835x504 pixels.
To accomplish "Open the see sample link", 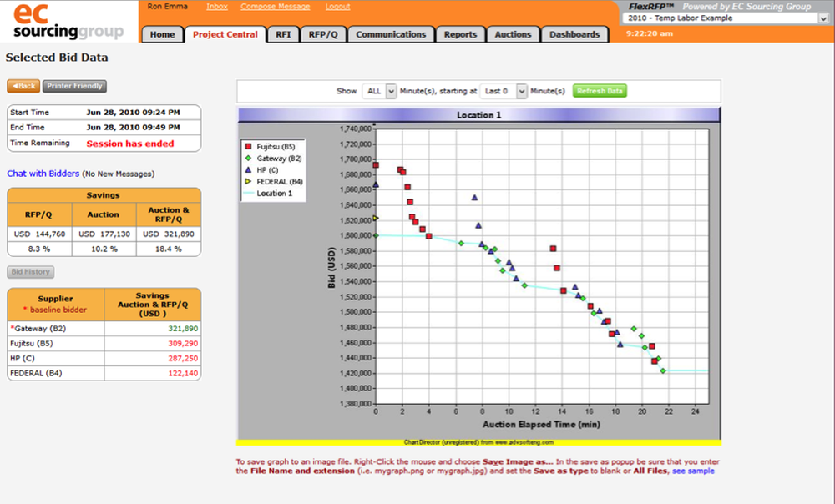I will point(693,471).
